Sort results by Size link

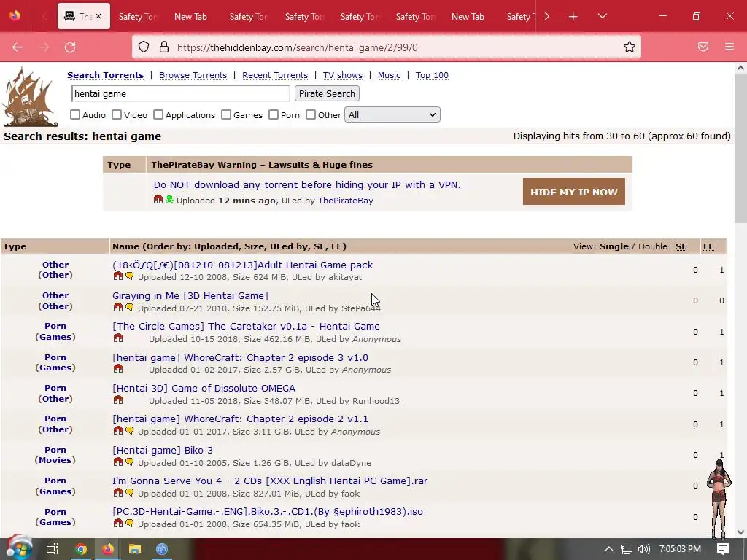point(254,246)
